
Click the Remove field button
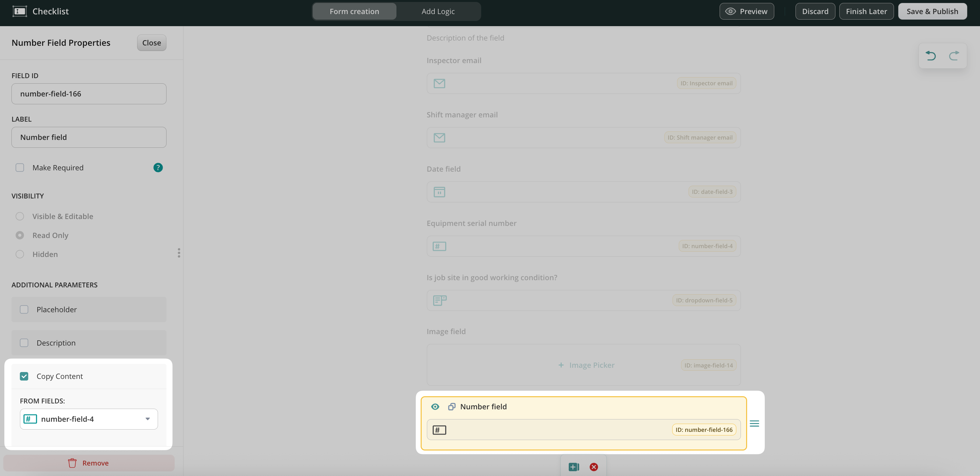89,463
